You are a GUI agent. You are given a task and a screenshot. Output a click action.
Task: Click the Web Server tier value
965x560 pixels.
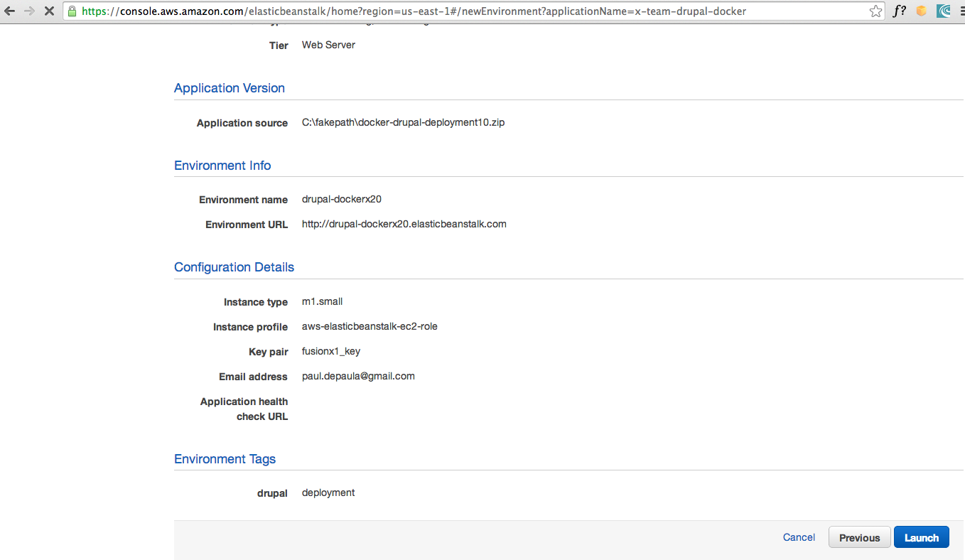pos(328,45)
